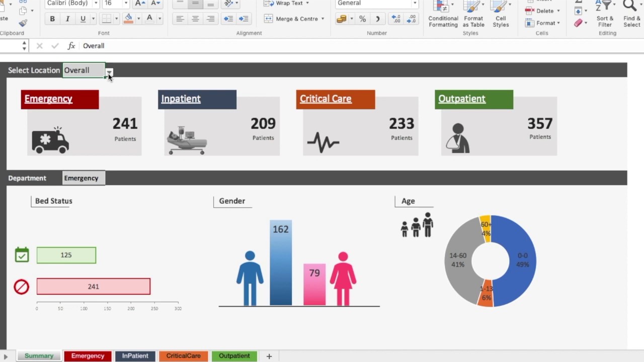Open Format as Table
The width and height of the screenshot is (644, 362).
coord(473,15)
